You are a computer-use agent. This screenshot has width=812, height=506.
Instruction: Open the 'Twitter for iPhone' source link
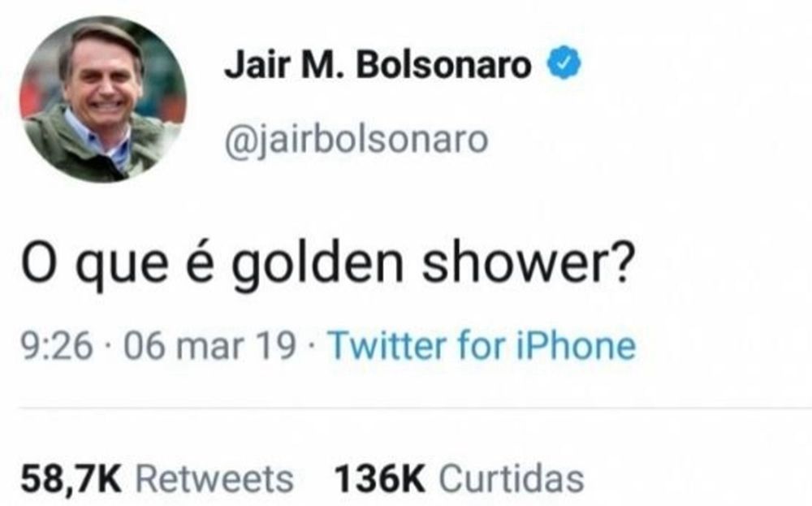pos(482,345)
